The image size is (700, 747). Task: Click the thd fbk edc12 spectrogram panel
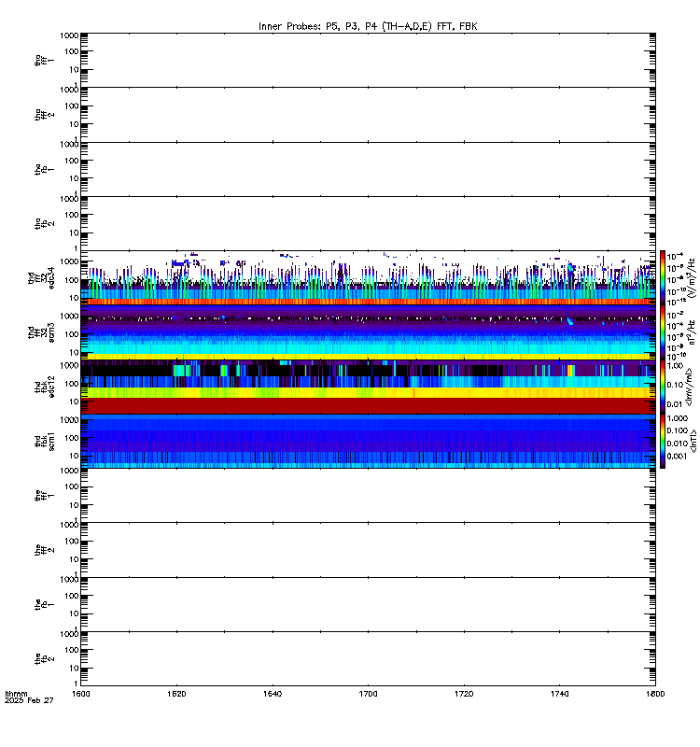[368, 387]
